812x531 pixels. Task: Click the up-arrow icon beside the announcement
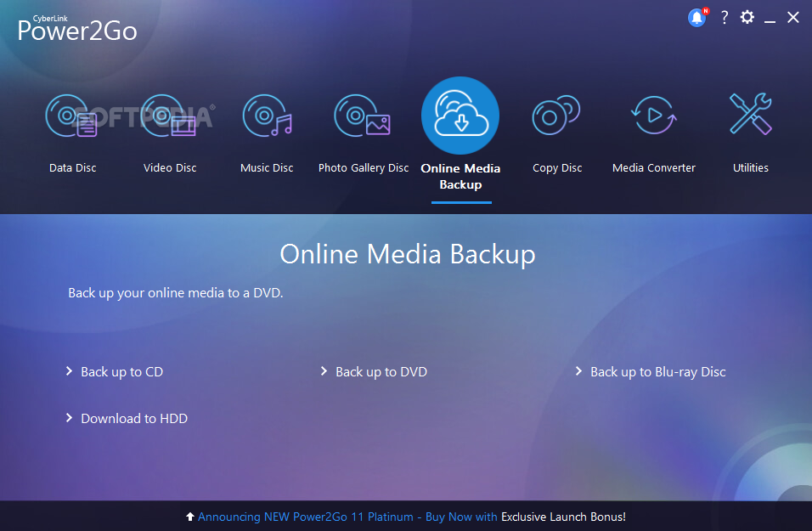pyautogui.click(x=190, y=517)
